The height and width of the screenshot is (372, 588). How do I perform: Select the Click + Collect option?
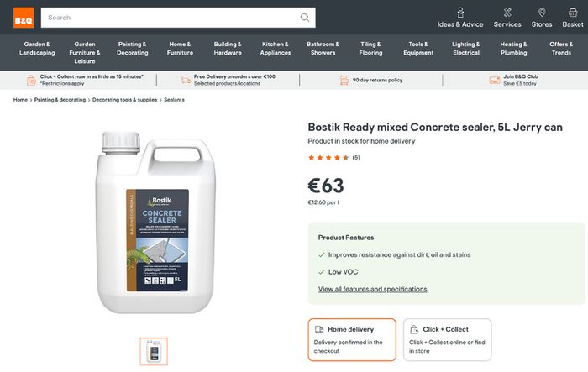447,340
